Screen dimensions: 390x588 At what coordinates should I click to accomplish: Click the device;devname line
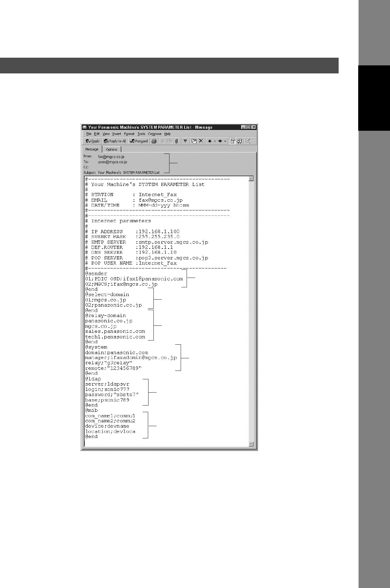tap(107, 426)
